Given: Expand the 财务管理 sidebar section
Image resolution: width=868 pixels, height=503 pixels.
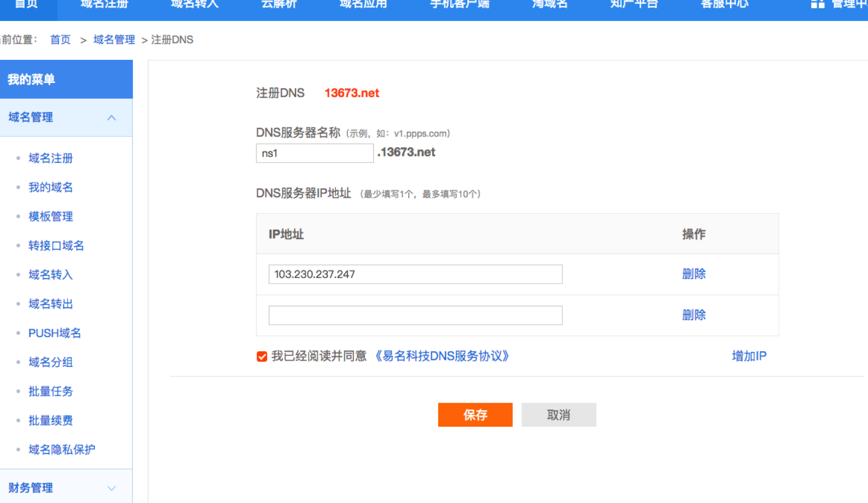Looking at the screenshot, I should (x=111, y=488).
